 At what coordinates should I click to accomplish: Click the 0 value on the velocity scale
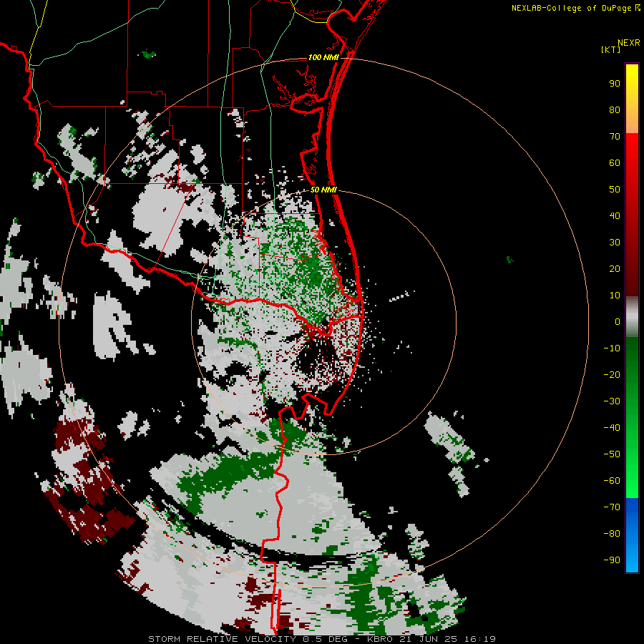click(x=618, y=321)
